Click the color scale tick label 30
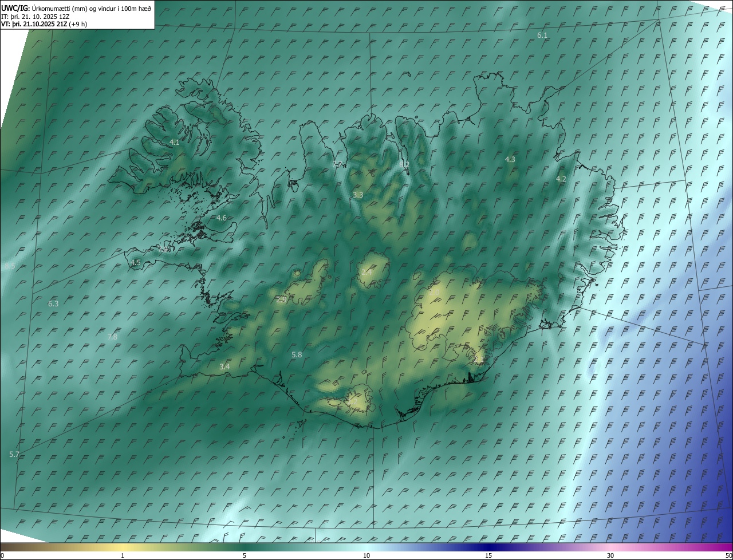Image resolution: width=733 pixels, height=560 pixels. [610, 555]
